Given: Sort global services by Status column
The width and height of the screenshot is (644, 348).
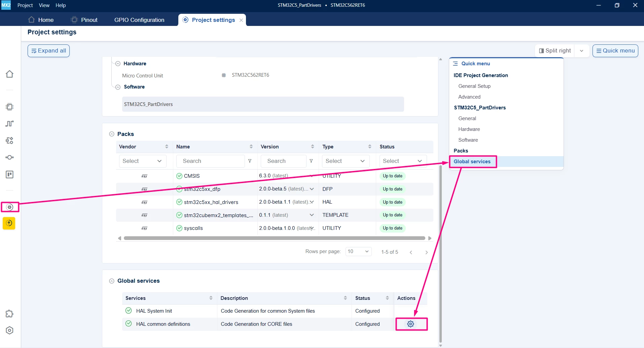Looking at the screenshot, I should coord(387,298).
